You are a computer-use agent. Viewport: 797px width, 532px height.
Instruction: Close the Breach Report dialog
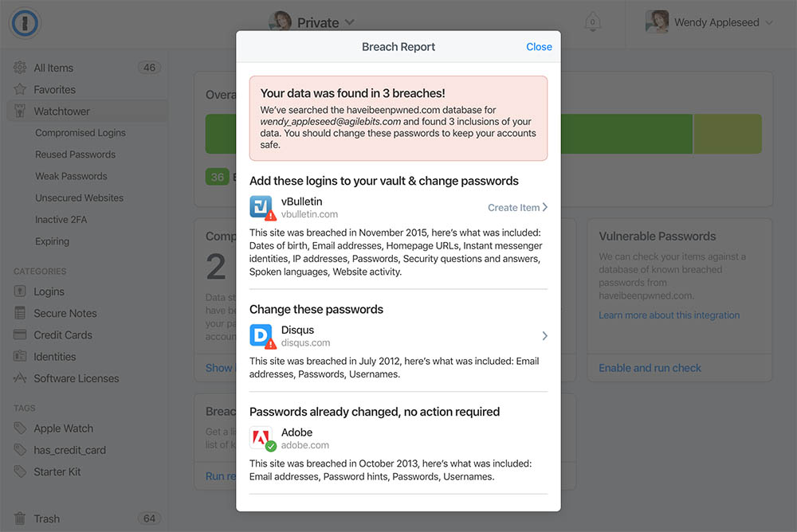(x=539, y=47)
